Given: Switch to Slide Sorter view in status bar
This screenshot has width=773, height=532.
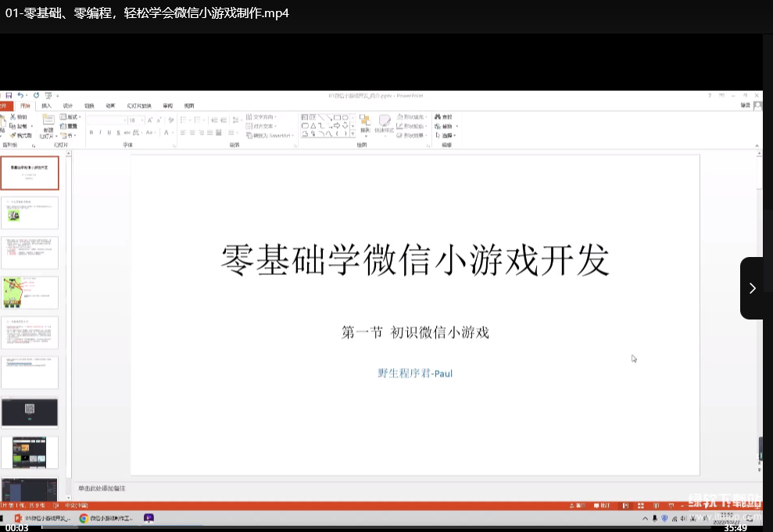Looking at the screenshot, I should (x=640, y=505).
